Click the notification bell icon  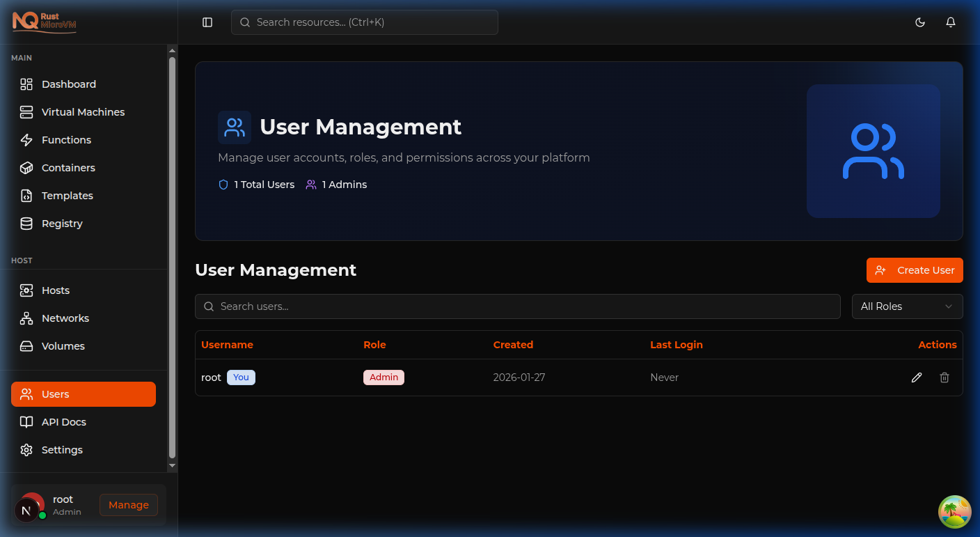(950, 22)
